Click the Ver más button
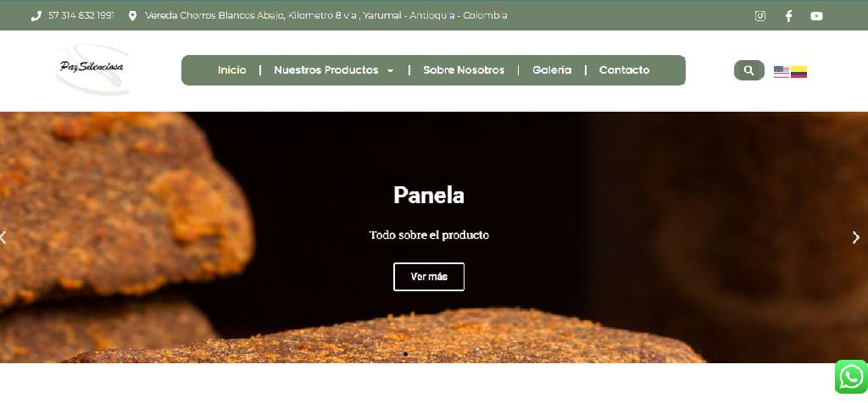Screen dimensions: 868x403 (x=429, y=276)
